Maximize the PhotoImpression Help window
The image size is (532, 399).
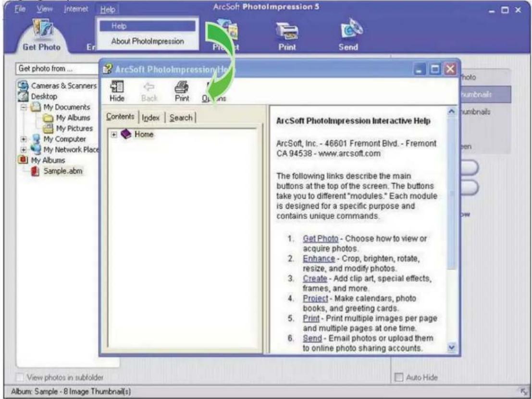click(435, 70)
